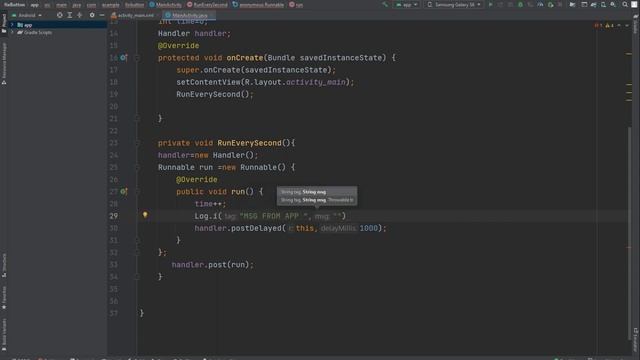This screenshot has width=640, height=360.
Task: Click the green Run app icon
Action: (x=490, y=5)
